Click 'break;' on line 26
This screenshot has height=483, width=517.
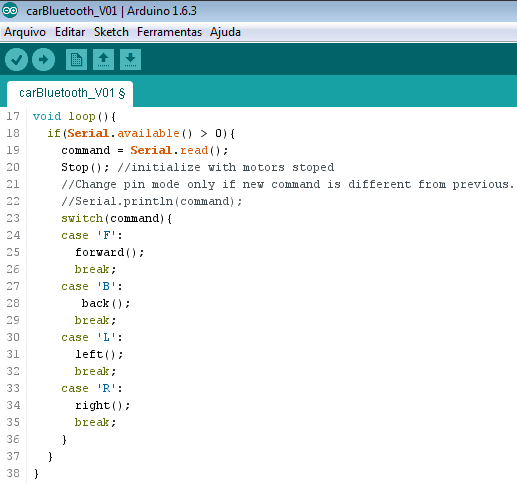click(95, 269)
